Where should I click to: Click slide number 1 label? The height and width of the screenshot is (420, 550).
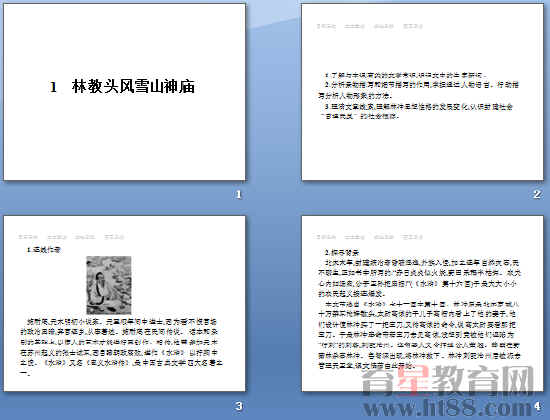[239, 194]
